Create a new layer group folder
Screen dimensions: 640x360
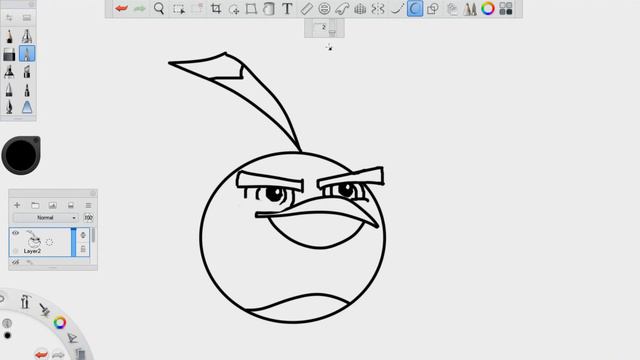(35, 205)
